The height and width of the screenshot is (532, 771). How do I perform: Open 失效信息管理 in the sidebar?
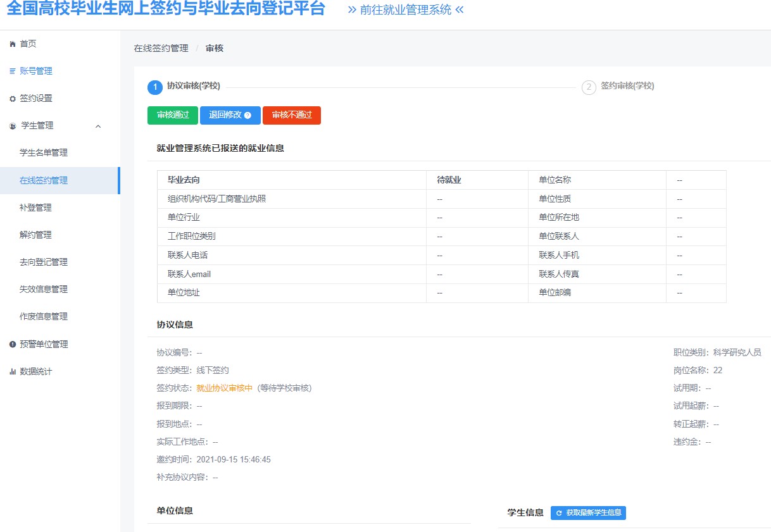coord(44,289)
